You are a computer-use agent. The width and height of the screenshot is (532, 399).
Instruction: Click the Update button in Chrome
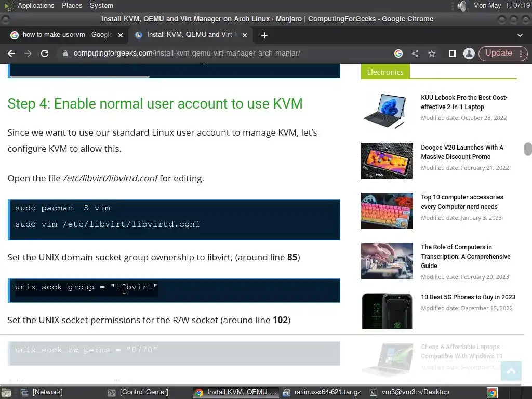point(498,53)
